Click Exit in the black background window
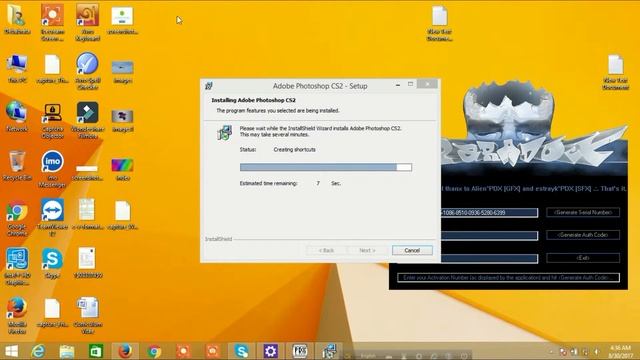 [x=583, y=258]
